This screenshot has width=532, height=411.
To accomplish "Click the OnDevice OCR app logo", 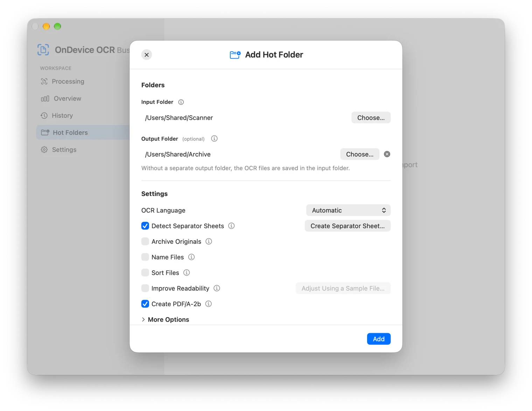I will [43, 50].
